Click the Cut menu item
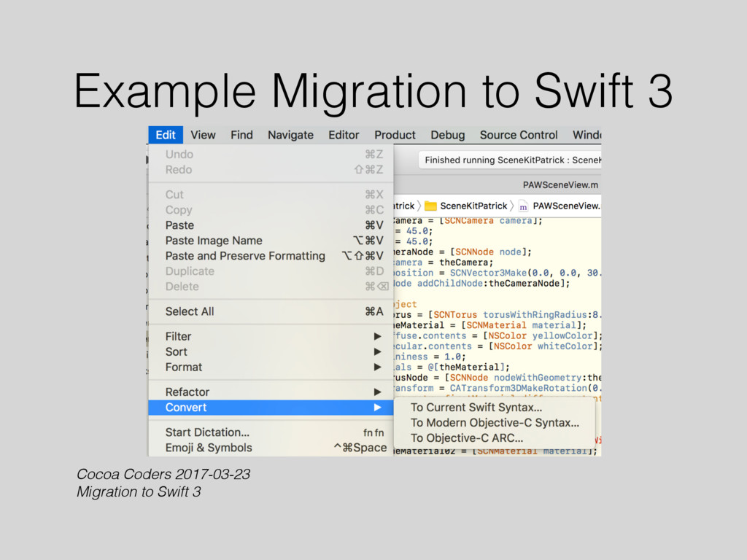Image resolution: width=747 pixels, height=560 pixels. tap(271, 194)
